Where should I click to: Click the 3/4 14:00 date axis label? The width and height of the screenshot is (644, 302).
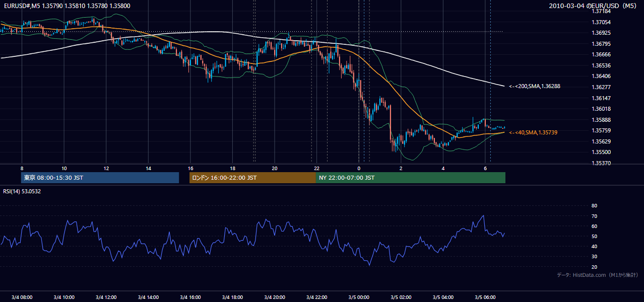(148, 297)
